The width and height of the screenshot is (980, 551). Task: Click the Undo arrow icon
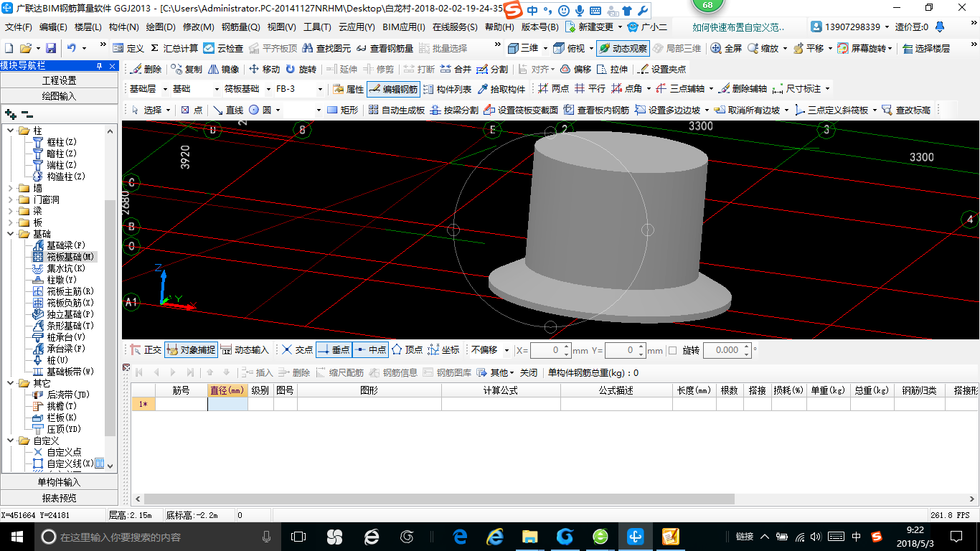tap(71, 48)
